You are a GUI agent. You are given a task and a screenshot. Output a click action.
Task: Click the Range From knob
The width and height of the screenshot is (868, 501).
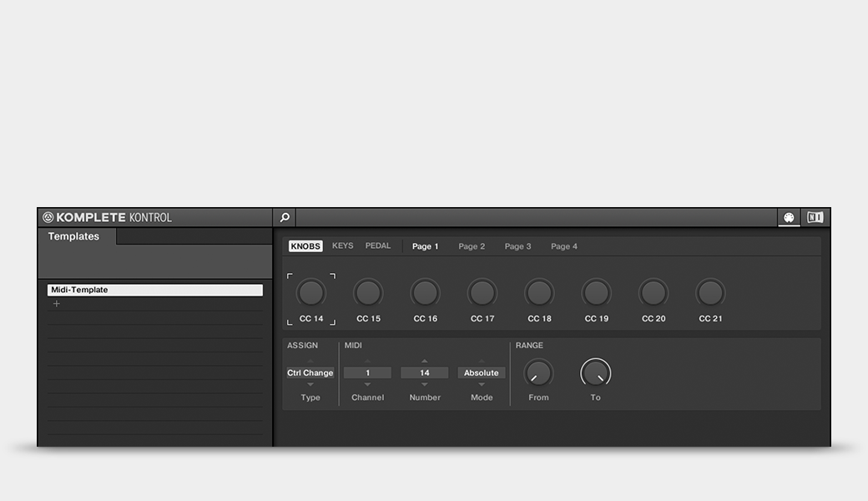point(538,372)
